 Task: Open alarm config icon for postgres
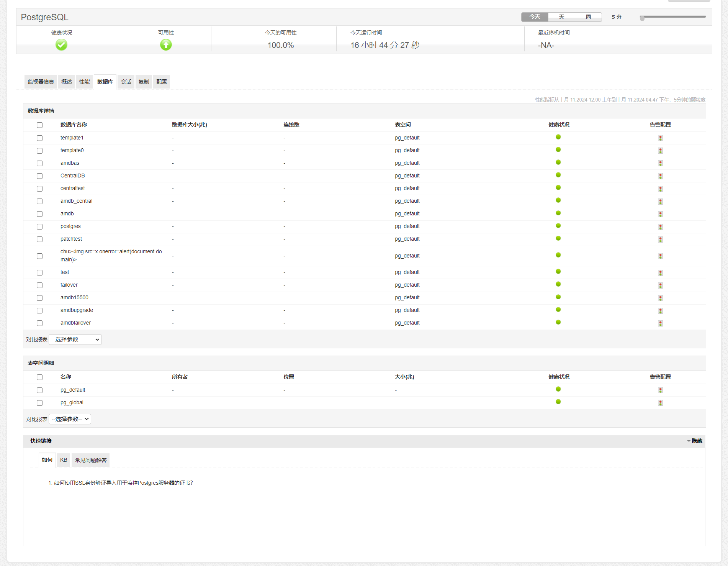(x=660, y=226)
